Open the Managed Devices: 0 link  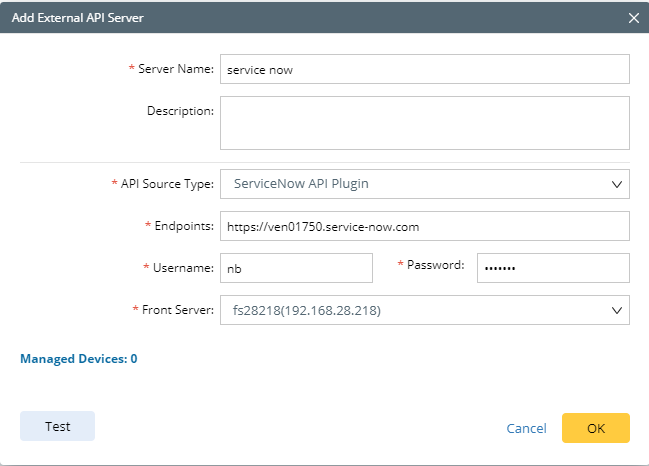pos(79,358)
